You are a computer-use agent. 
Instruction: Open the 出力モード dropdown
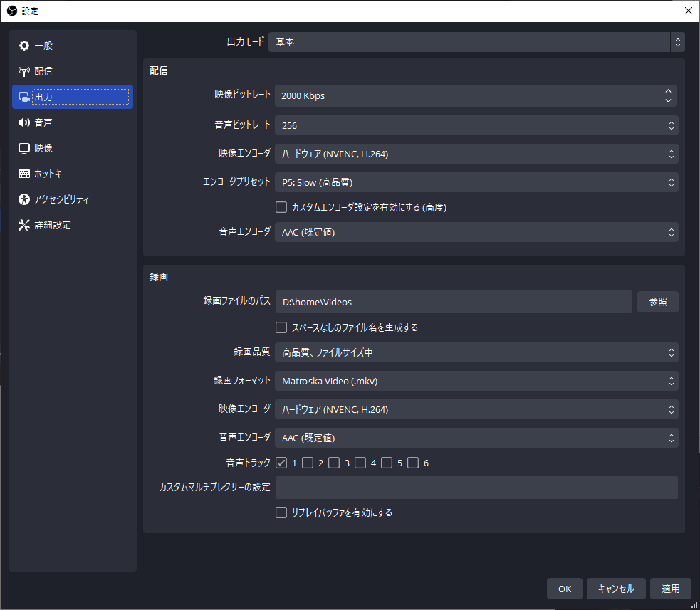[x=476, y=42]
